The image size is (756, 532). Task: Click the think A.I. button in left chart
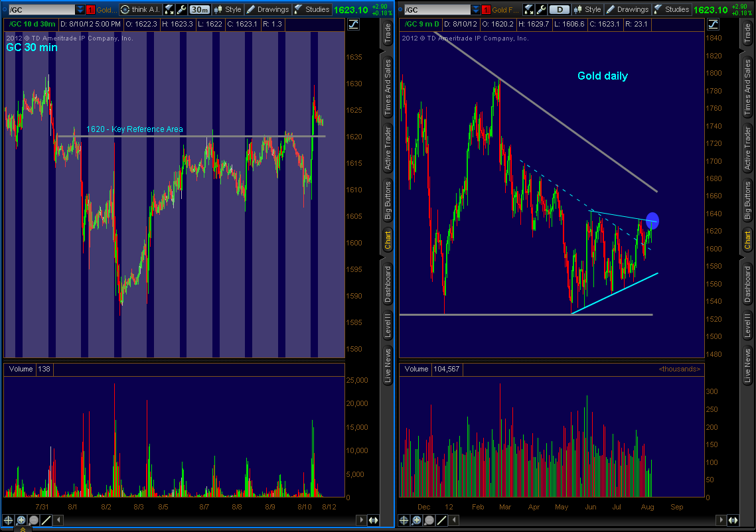[139, 9]
